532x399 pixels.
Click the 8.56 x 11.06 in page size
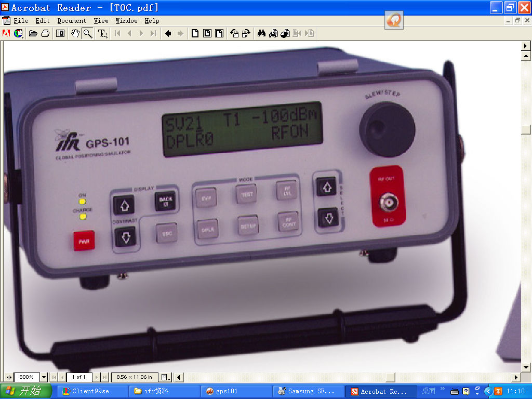tap(135, 377)
